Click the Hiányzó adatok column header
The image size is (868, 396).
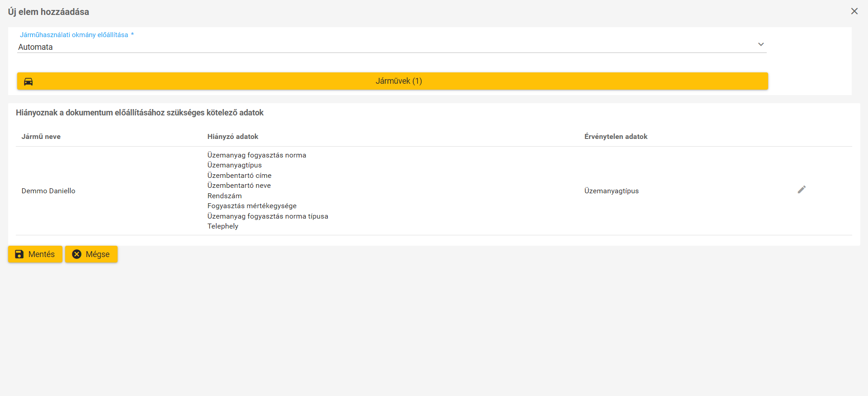[233, 137]
